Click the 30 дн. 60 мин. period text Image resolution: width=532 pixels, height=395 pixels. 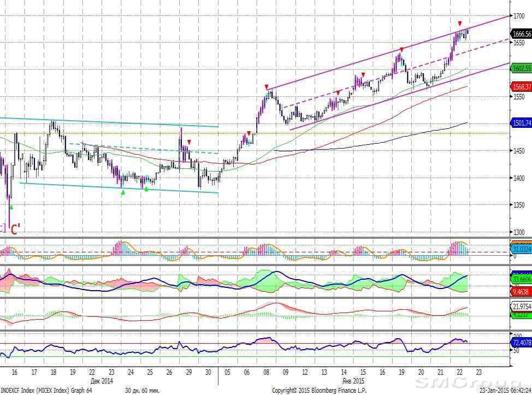(142, 391)
